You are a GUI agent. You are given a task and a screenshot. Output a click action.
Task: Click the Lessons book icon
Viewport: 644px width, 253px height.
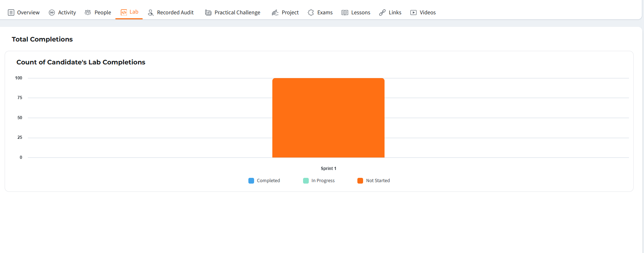pos(345,13)
